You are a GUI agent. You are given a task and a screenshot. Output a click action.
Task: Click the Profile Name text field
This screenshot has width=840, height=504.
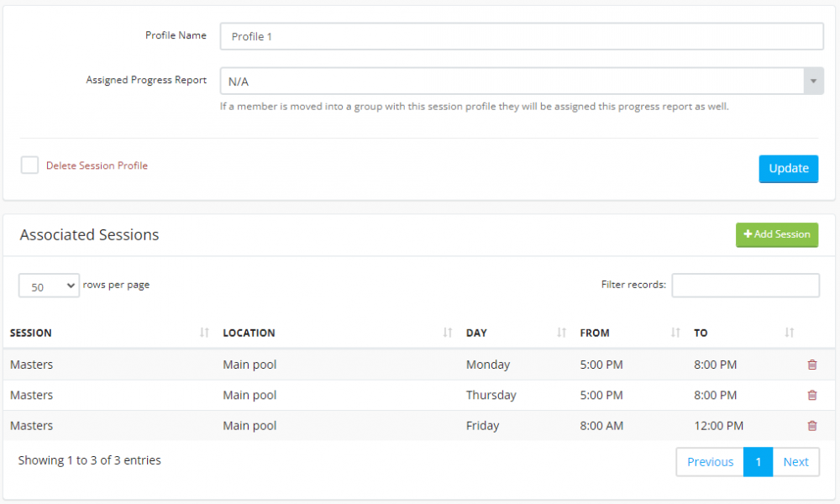tap(521, 36)
